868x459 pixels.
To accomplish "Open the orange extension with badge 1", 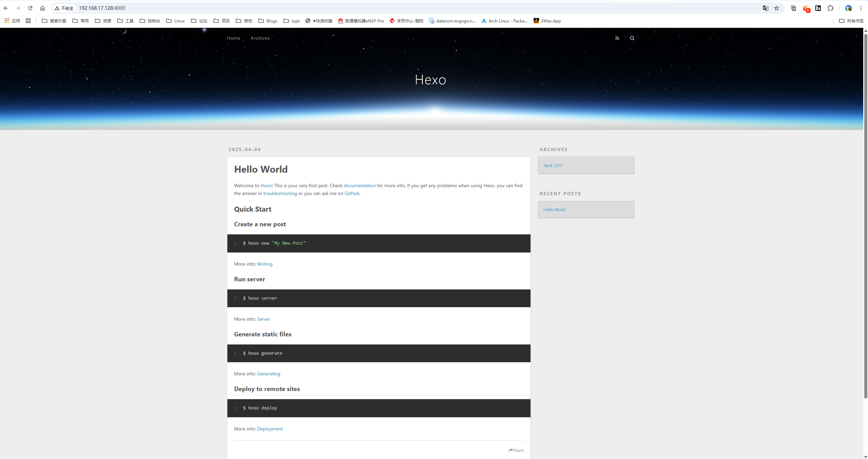I will click(x=806, y=8).
